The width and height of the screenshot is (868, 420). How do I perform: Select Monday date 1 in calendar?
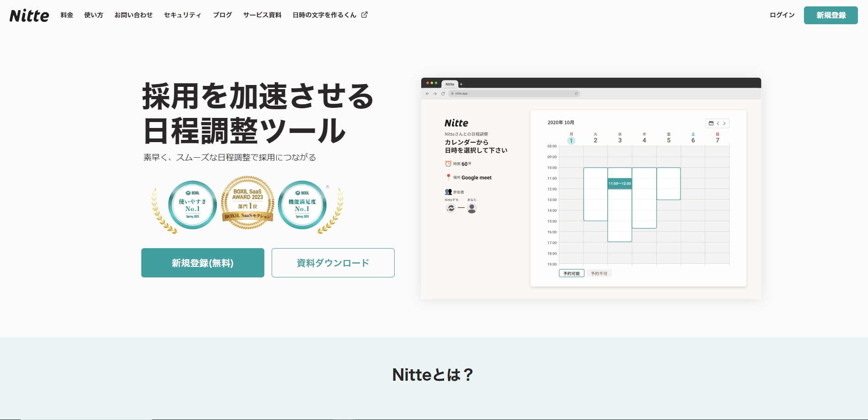click(x=571, y=140)
